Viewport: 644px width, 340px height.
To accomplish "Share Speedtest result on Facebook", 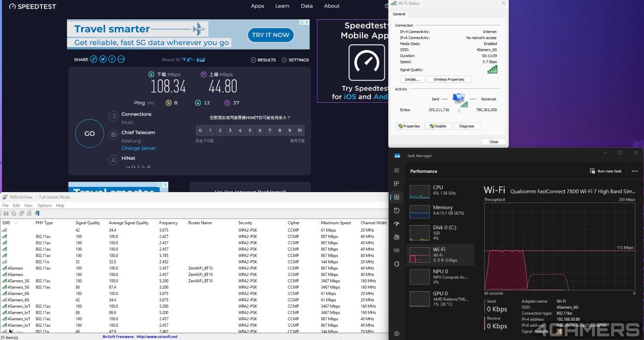I will (112, 59).
